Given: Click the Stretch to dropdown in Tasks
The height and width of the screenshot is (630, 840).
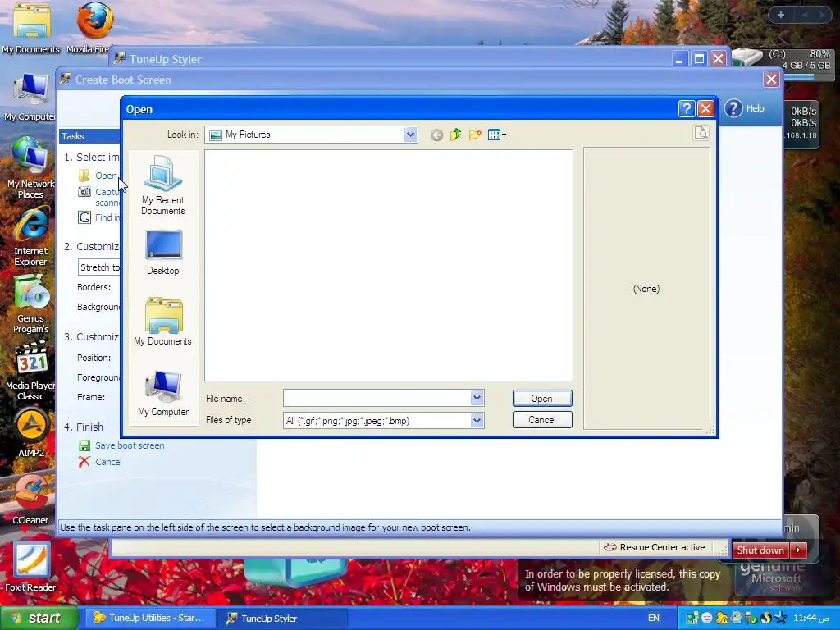Looking at the screenshot, I should tap(99, 267).
